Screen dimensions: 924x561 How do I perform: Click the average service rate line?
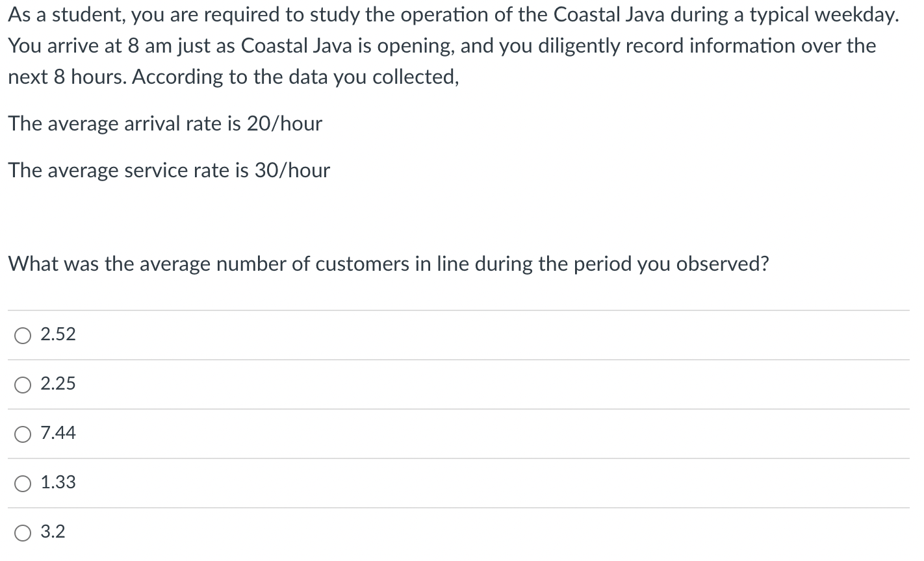(x=169, y=170)
